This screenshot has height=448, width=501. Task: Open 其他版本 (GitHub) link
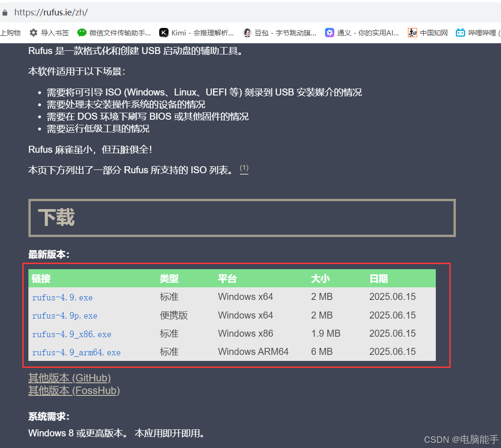pos(70,378)
